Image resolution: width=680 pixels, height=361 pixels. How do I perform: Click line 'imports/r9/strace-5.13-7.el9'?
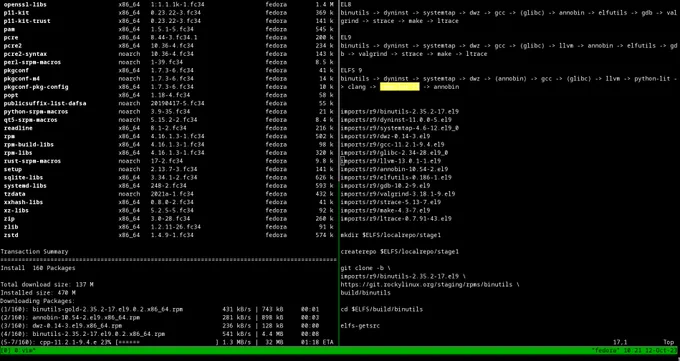391,202
